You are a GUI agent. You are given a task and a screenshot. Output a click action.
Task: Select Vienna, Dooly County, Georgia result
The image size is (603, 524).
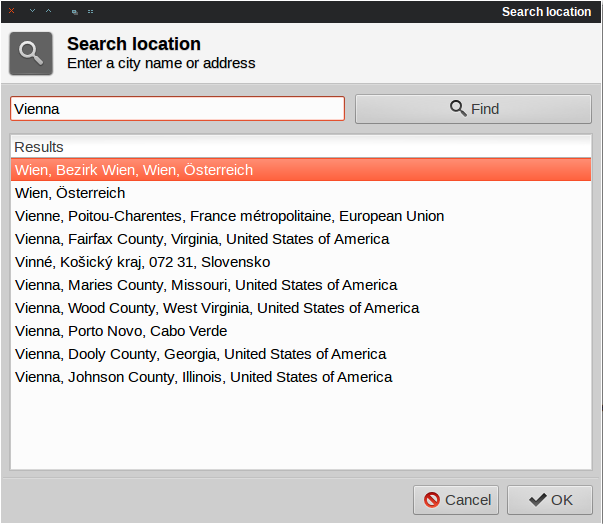pyautogui.click(x=301, y=354)
